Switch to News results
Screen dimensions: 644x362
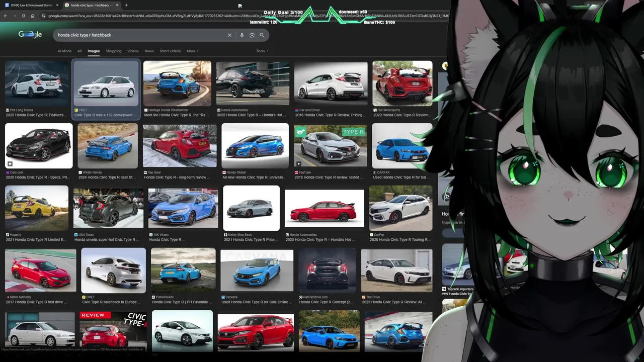[149, 51]
